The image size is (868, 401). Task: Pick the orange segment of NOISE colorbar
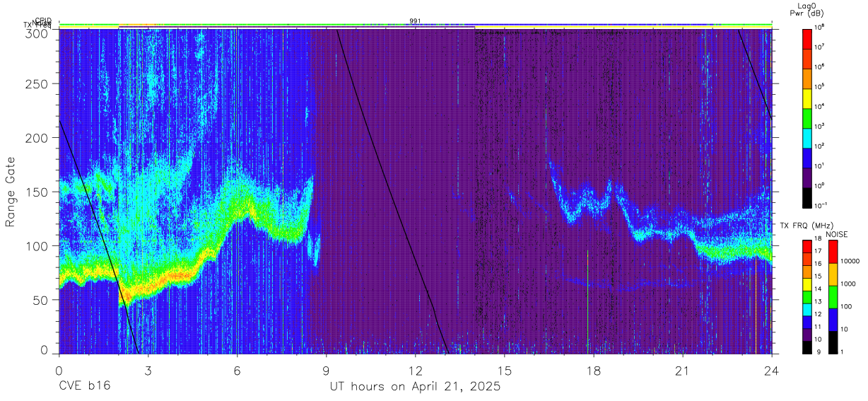pyautogui.click(x=833, y=274)
